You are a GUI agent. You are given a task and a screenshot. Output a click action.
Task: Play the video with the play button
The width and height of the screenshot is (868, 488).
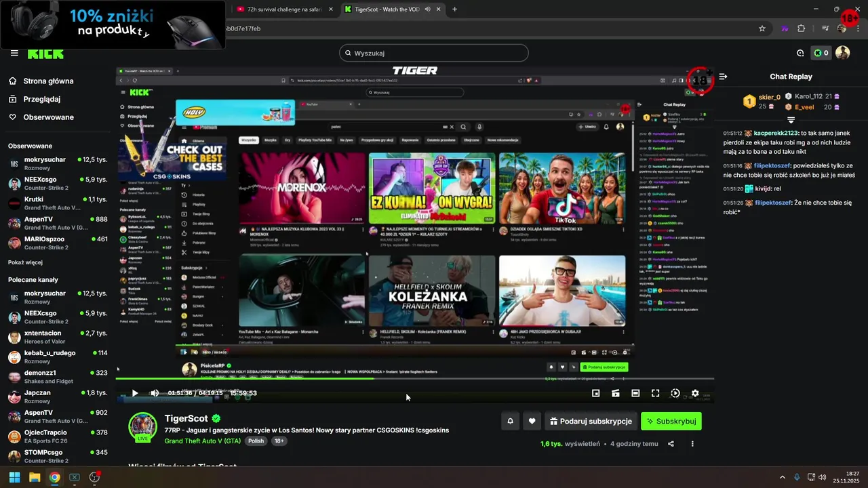pyautogui.click(x=134, y=393)
